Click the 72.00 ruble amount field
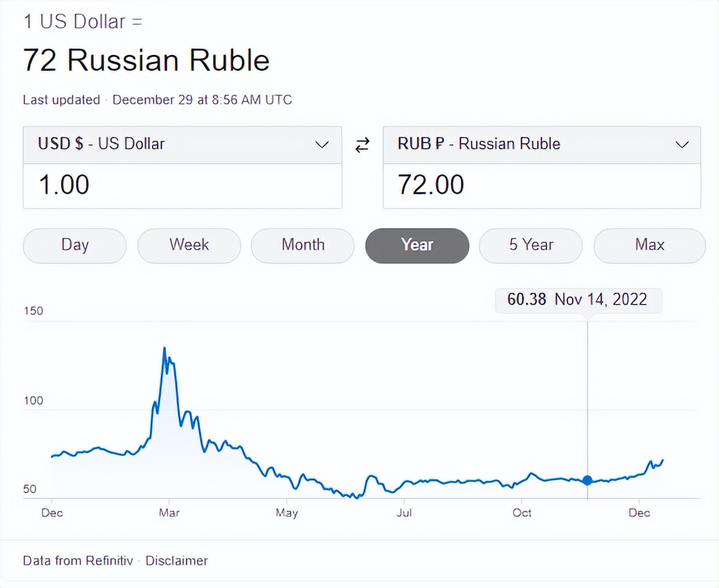 point(541,185)
